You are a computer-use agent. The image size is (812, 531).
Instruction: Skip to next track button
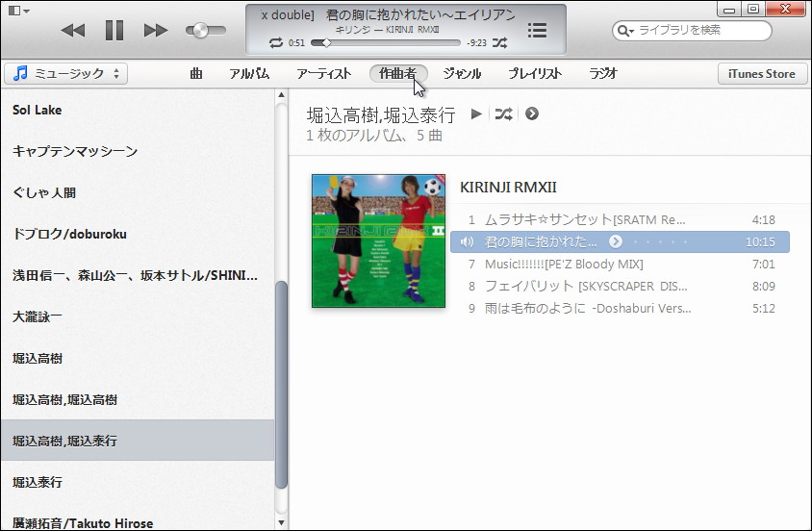(x=155, y=31)
